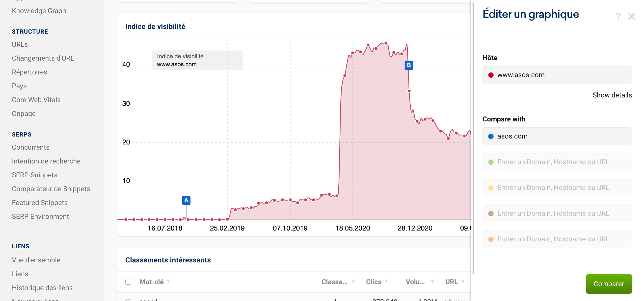The width and height of the screenshot is (644, 301).
Task: Click the red color dot for www.asos.com
Action: click(491, 75)
